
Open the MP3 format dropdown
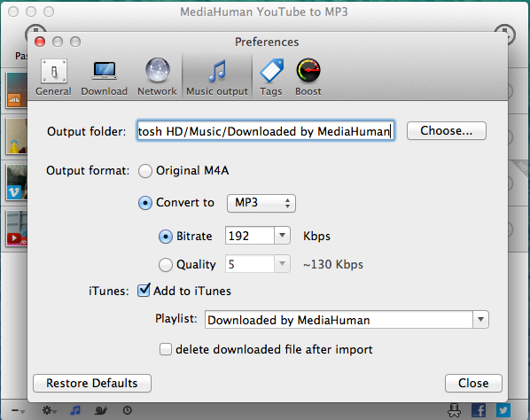(261, 203)
